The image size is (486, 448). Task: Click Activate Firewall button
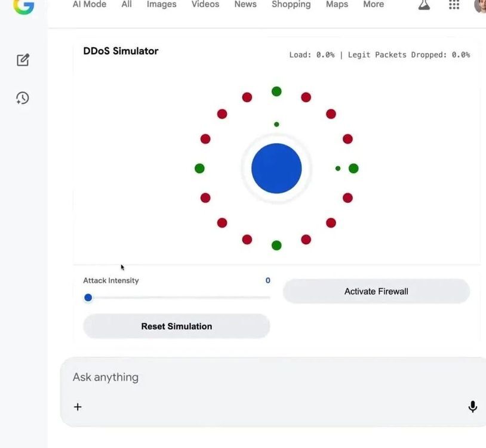376,291
